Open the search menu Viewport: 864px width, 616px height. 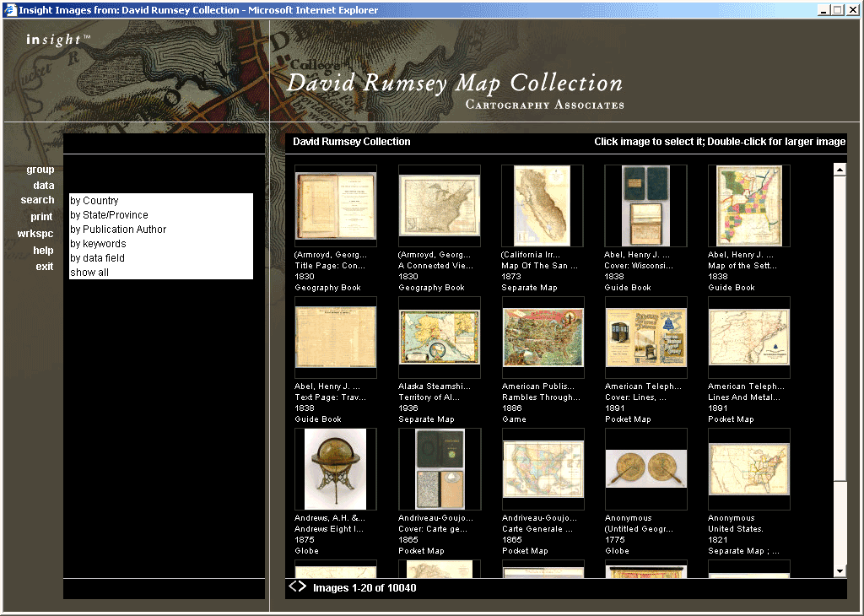click(37, 200)
